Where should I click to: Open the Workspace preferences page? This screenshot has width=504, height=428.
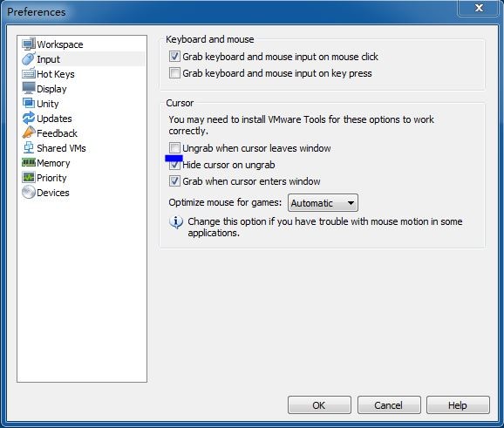(x=60, y=44)
